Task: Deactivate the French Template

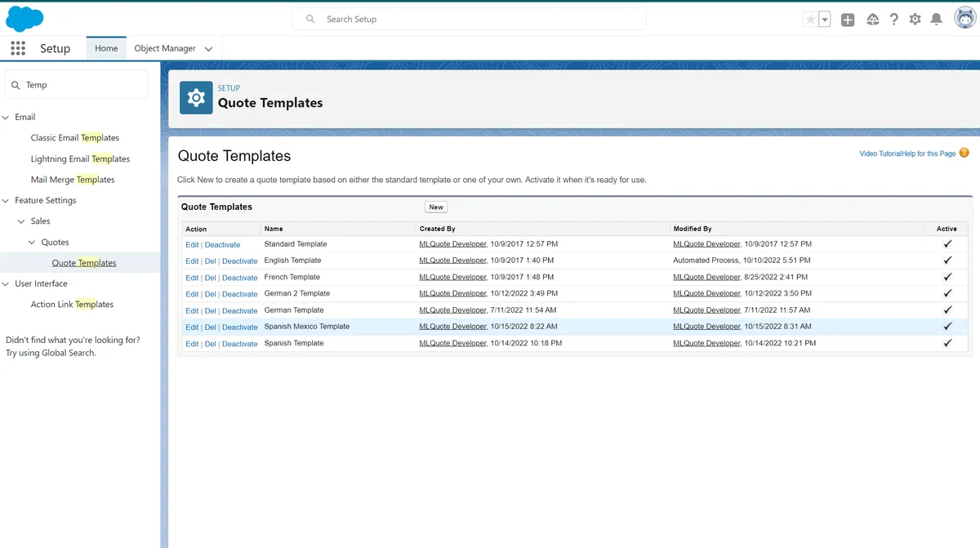Action: coord(239,278)
